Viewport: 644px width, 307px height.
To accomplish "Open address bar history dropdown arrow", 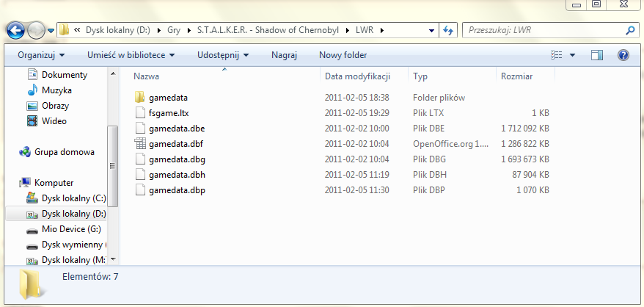I will pyautogui.click(x=431, y=30).
